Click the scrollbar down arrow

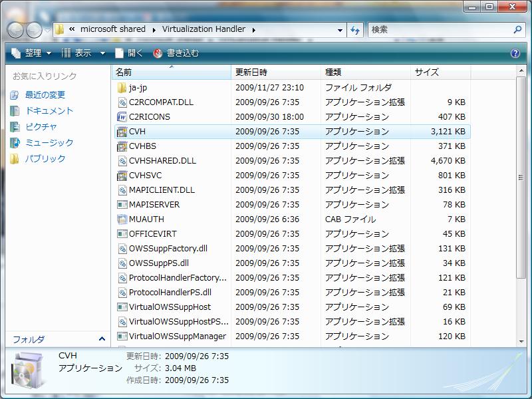(x=521, y=341)
